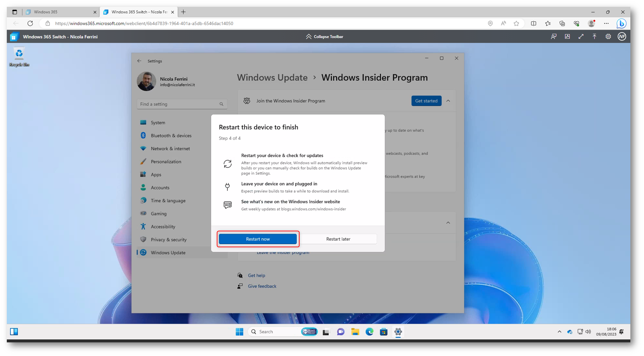Click the Restart later button

point(338,239)
